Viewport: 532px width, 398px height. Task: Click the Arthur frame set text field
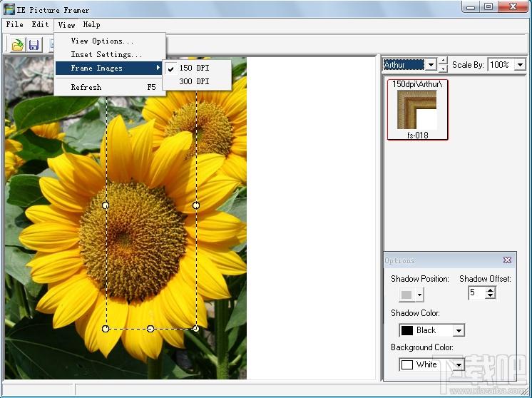pyautogui.click(x=404, y=64)
